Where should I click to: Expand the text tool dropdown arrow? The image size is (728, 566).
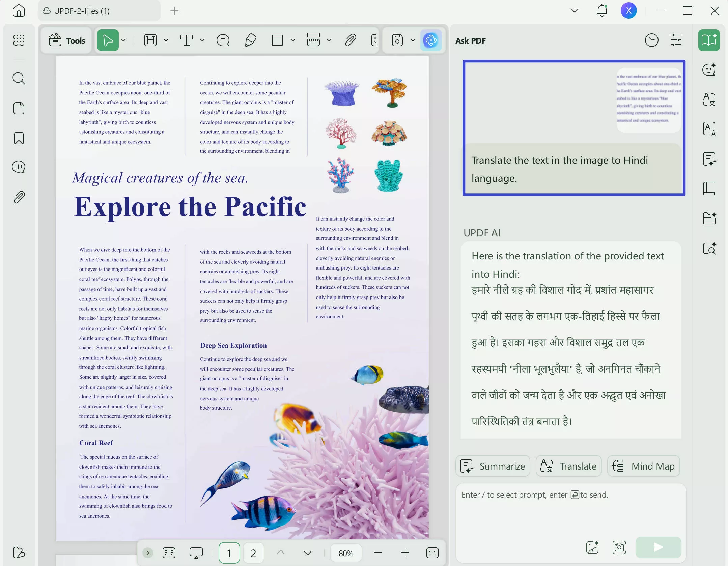coord(202,40)
